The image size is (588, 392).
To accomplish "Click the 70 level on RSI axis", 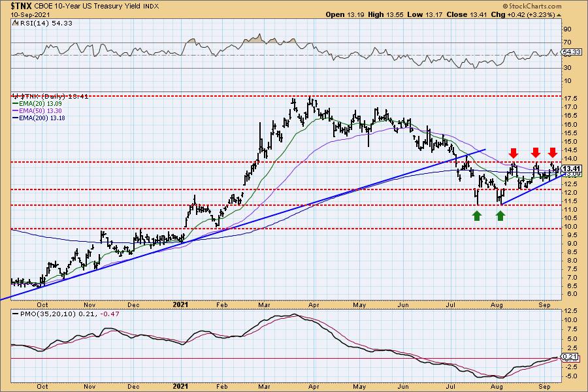I will [567, 42].
